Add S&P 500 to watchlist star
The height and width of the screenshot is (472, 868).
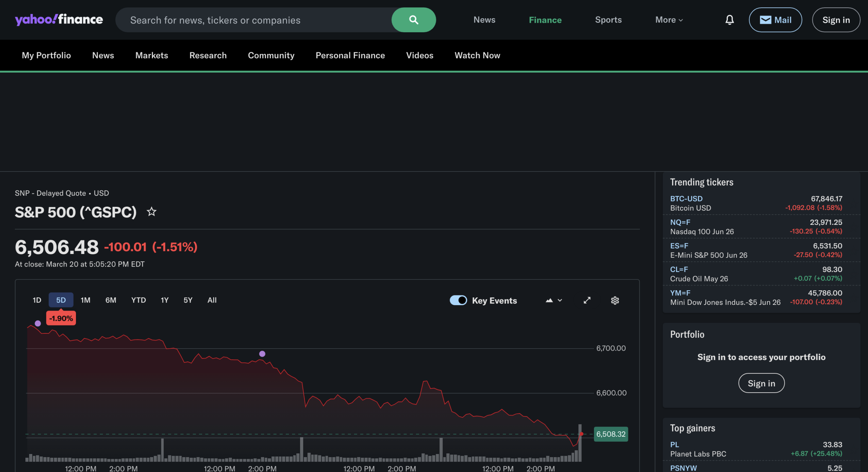click(151, 212)
